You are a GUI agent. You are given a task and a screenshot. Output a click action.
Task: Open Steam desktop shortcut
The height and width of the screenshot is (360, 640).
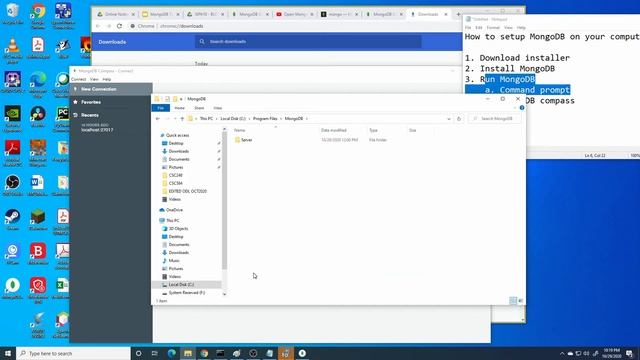point(13,220)
